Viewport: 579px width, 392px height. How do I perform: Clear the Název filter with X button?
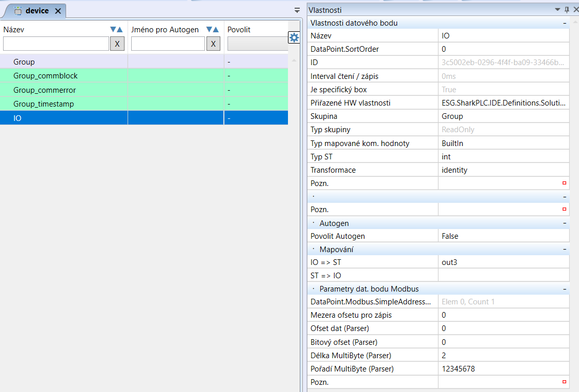point(117,44)
